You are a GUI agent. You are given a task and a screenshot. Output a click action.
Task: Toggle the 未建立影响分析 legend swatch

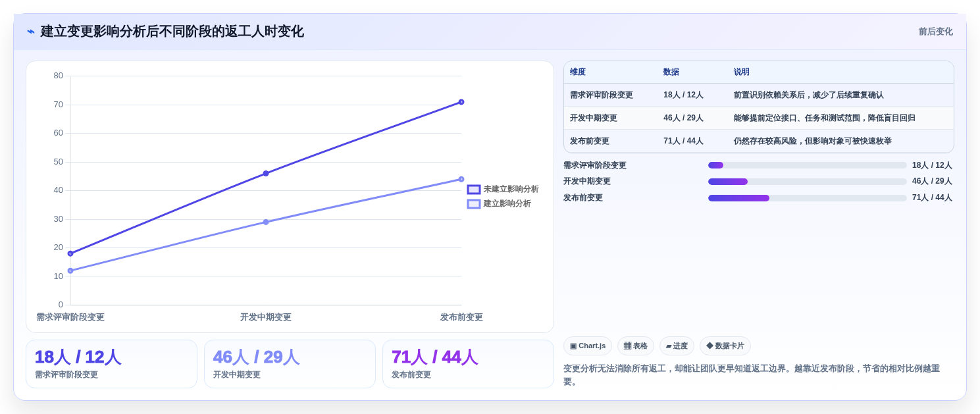point(474,190)
